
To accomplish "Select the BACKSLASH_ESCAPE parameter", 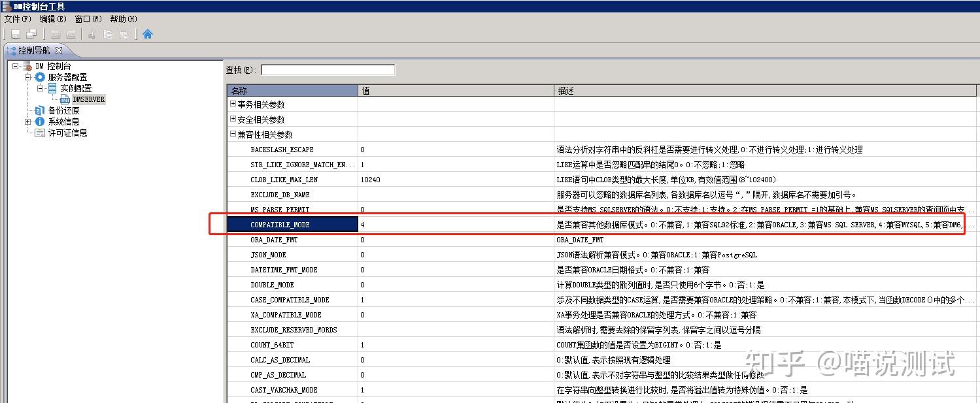I will [282, 150].
